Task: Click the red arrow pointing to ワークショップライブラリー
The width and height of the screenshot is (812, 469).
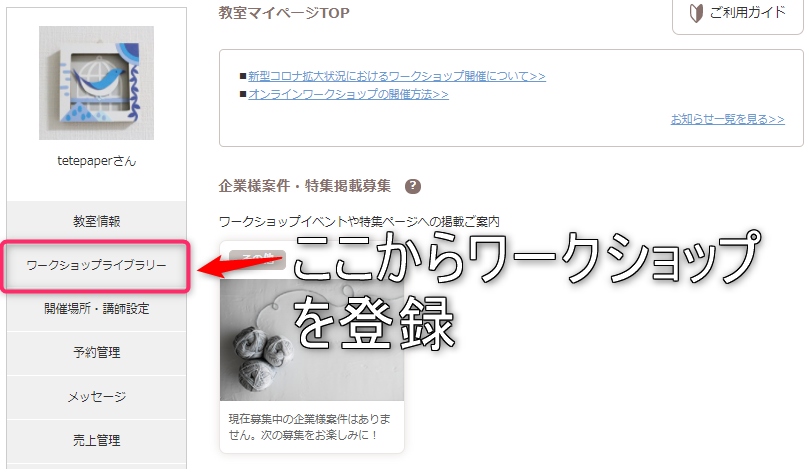Action: 240,265
